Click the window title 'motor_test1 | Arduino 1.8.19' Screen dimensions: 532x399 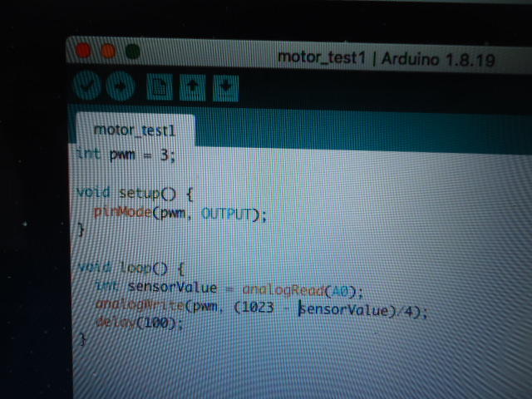pos(386,59)
